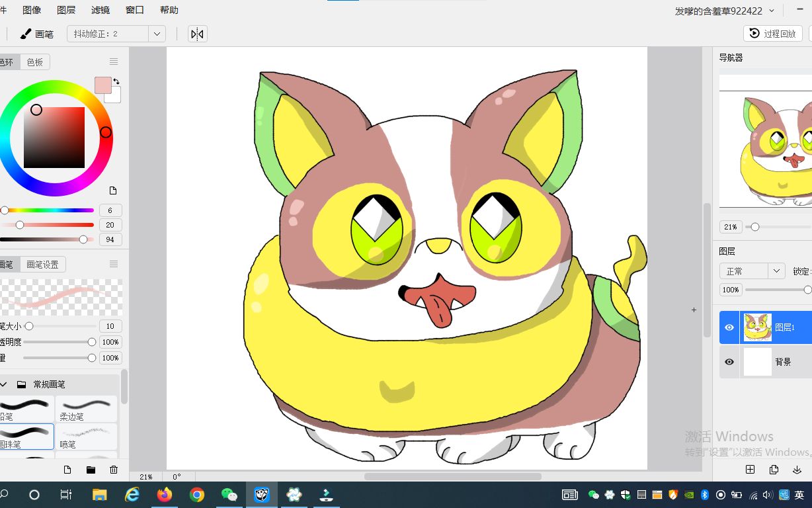This screenshot has height=508, width=812.
Task: Select the 柔边笔 soft brush preset
Action: pos(87,409)
